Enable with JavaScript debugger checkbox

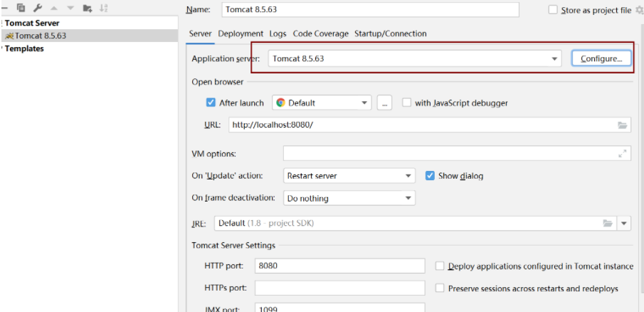coord(406,103)
